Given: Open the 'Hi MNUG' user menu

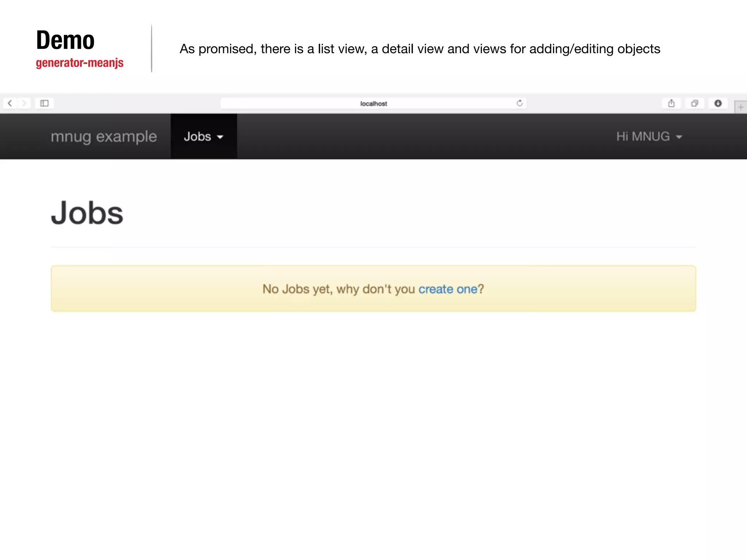Looking at the screenshot, I should pos(643,137).
